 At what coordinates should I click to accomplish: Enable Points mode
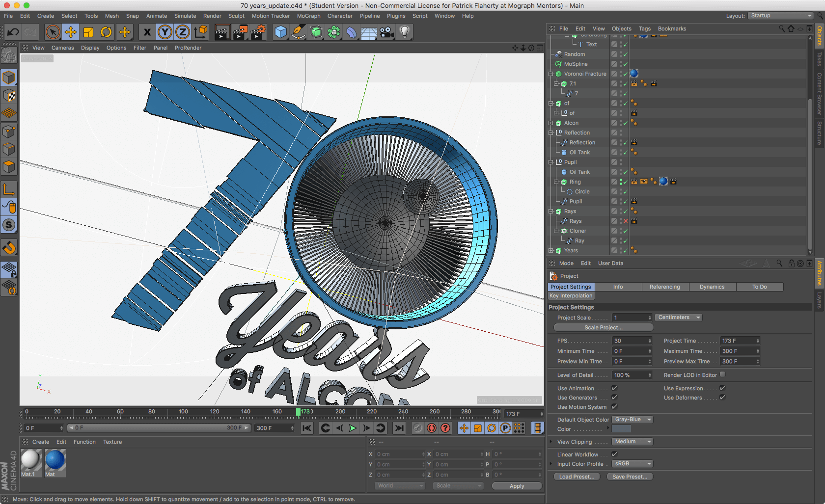9,131
